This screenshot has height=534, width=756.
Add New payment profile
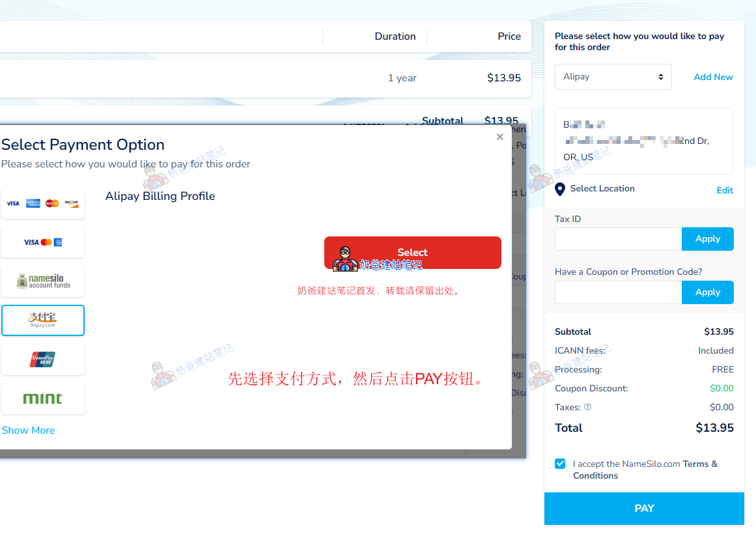pos(713,76)
